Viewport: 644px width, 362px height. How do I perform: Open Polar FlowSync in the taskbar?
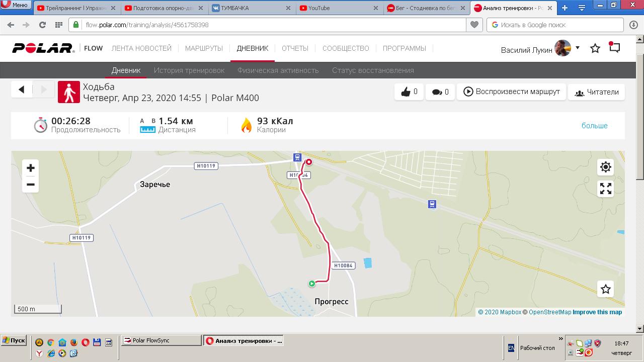162,340
